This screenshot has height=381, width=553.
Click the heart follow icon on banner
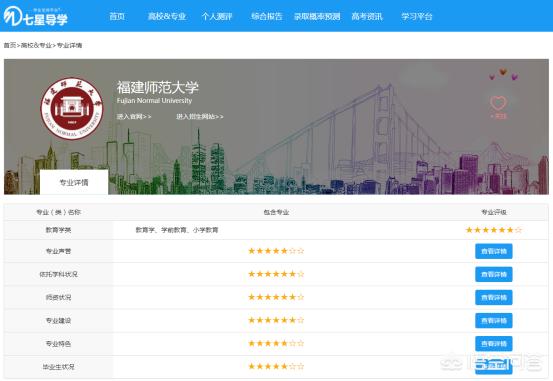click(x=498, y=103)
